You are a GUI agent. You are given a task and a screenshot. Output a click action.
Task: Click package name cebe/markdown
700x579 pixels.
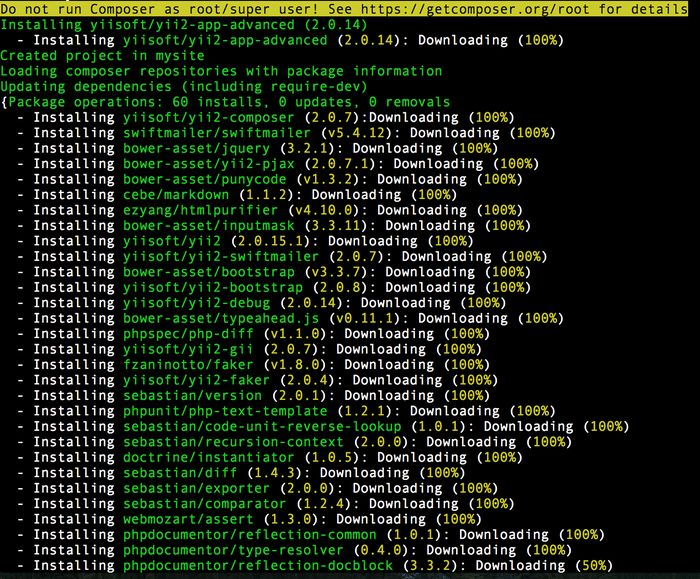[x=176, y=195]
